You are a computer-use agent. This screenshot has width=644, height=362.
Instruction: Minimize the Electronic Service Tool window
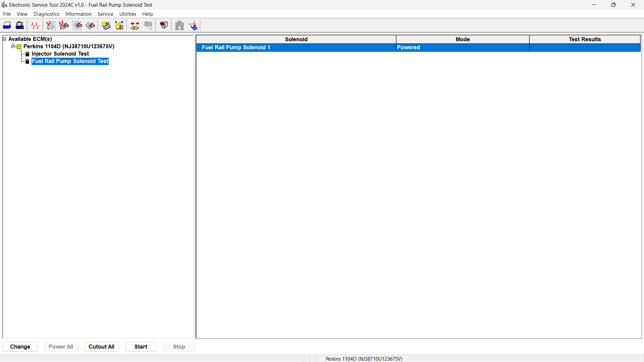click(x=594, y=5)
